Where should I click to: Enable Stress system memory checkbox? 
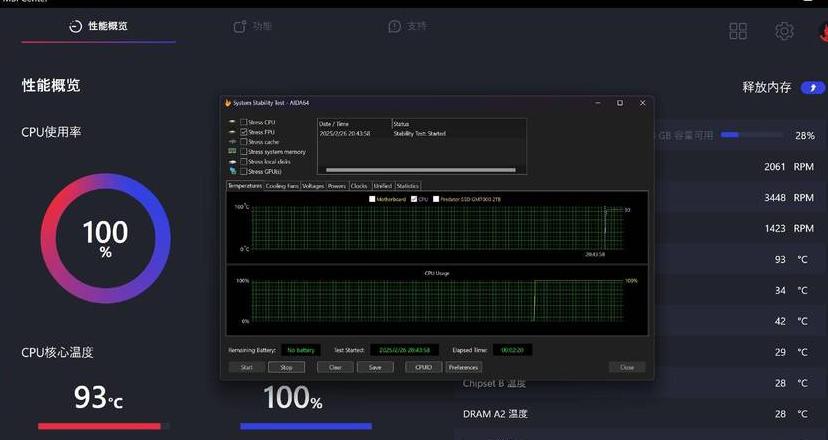tap(243, 152)
